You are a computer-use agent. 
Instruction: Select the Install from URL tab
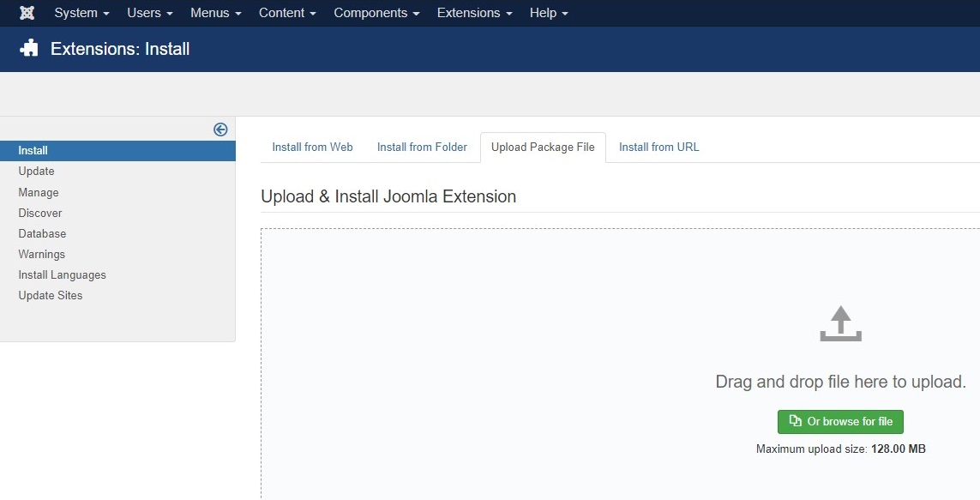[x=658, y=147]
